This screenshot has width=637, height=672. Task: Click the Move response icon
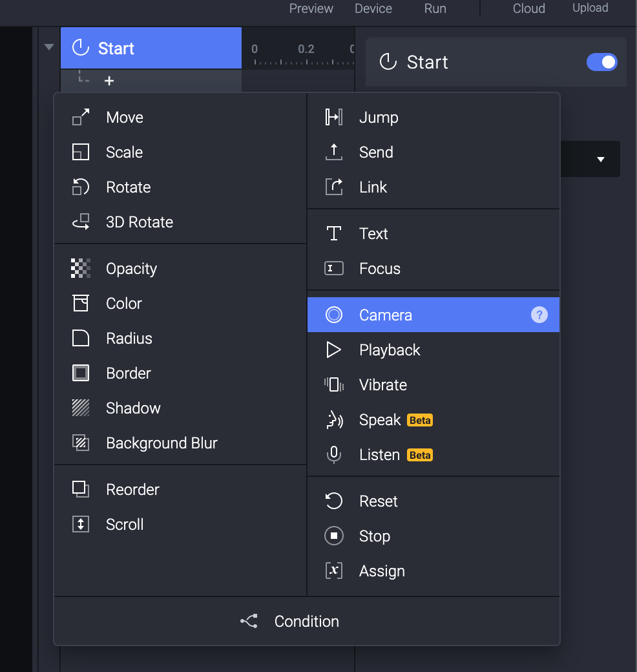tap(81, 118)
